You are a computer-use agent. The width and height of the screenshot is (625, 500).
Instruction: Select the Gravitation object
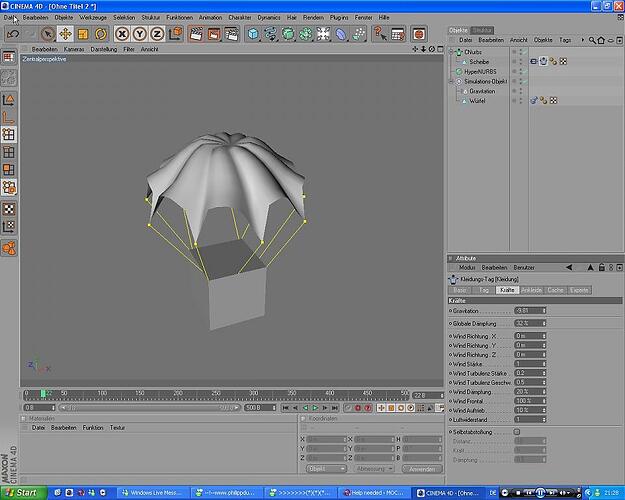coord(482,91)
